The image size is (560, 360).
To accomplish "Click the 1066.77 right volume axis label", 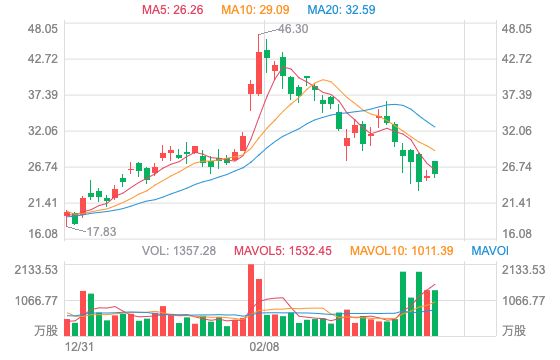I will 524,301.
